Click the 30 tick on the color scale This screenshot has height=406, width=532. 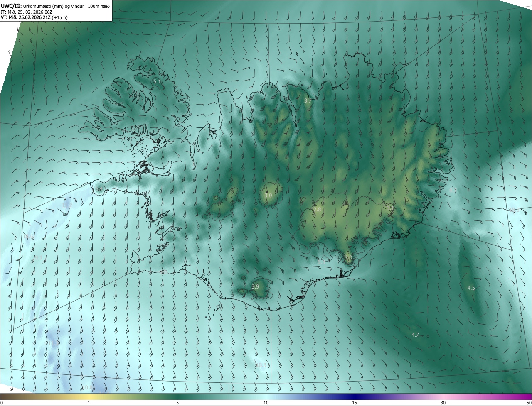443,403
